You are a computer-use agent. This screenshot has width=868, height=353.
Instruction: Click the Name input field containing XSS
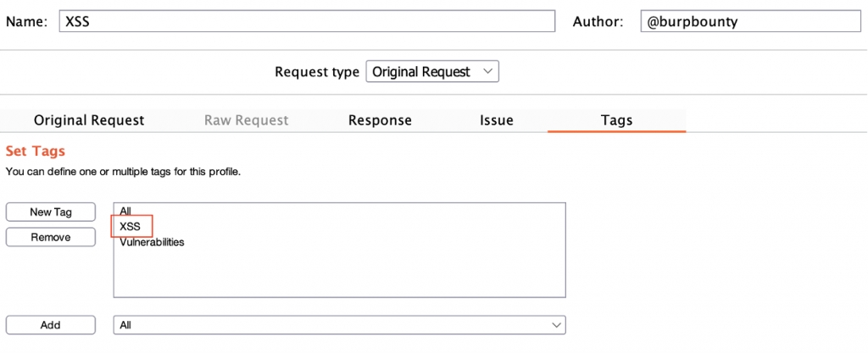[x=306, y=22]
